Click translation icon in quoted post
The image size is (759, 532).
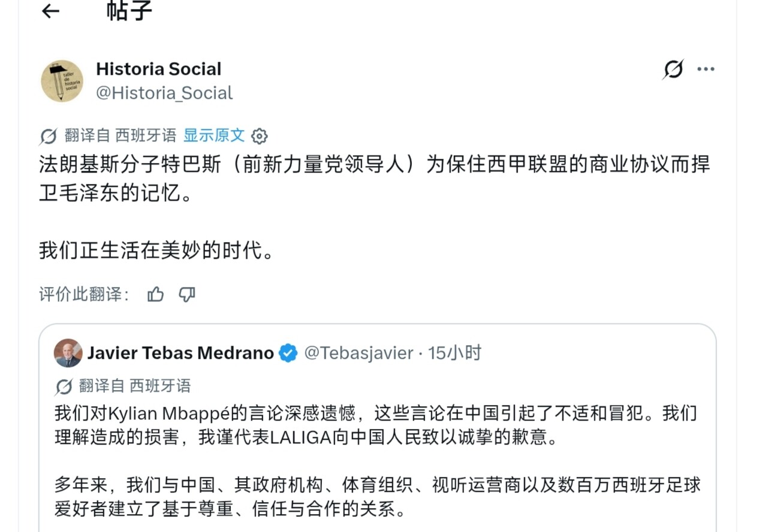pyautogui.click(x=64, y=387)
